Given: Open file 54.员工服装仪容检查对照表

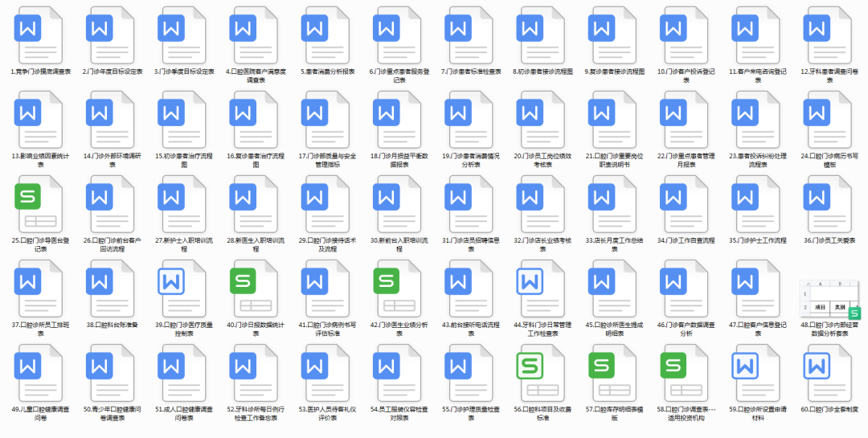Looking at the screenshot, I should pos(399,374).
